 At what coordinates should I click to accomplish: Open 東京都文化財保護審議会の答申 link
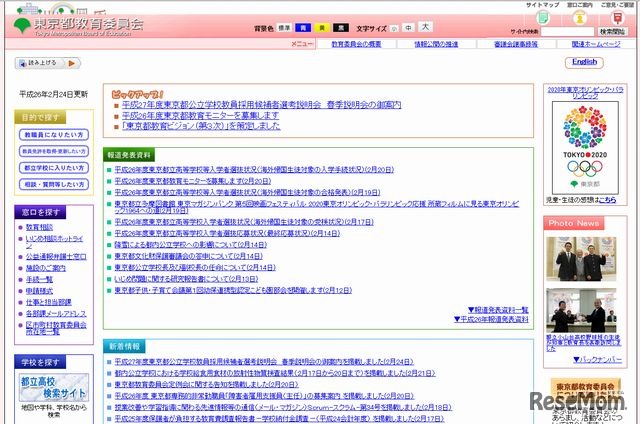coord(189,256)
